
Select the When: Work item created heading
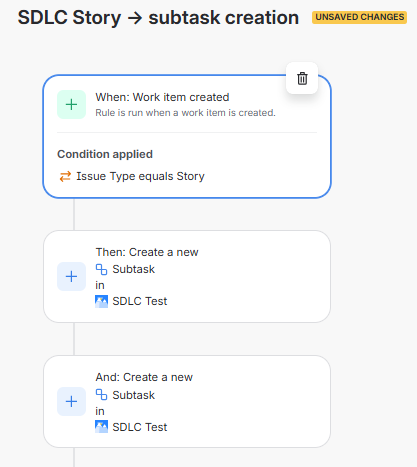tap(162, 97)
